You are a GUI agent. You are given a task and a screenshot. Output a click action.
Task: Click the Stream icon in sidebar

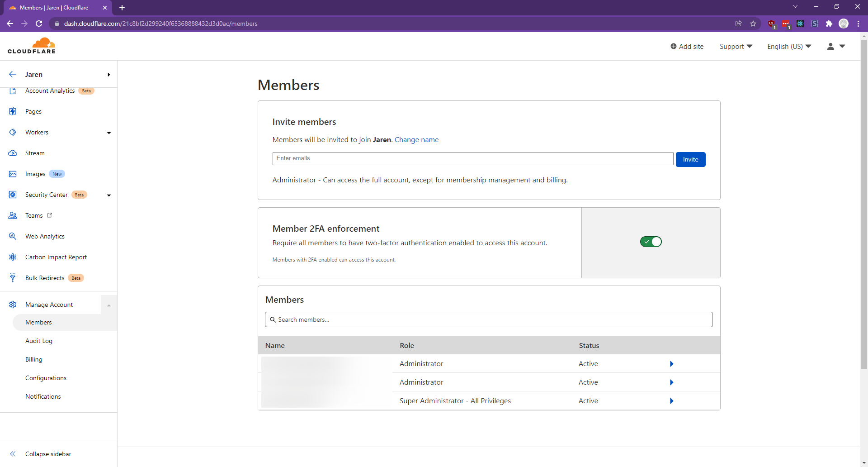(x=13, y=153)
